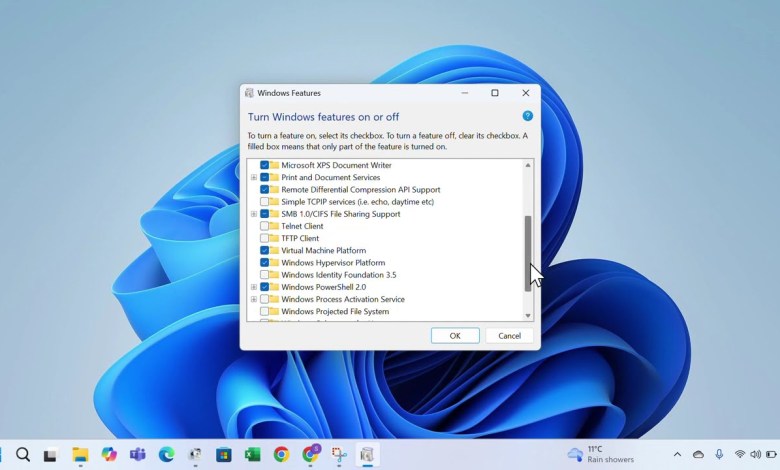Screen dimensions: 780x470
Task: Launch File Explorer from the taskbar
Action: click(80, 455)
